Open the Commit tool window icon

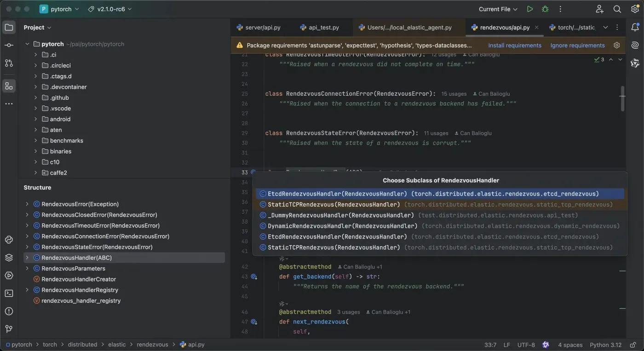click(9, 45)
